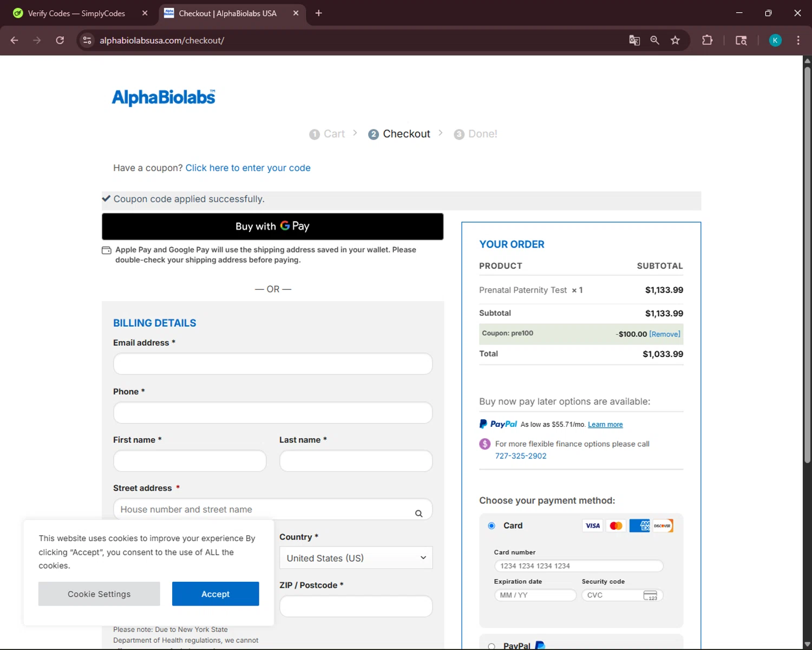Focus the Last name field
This screenshot has width=812, height=650.
click(356, 461)
